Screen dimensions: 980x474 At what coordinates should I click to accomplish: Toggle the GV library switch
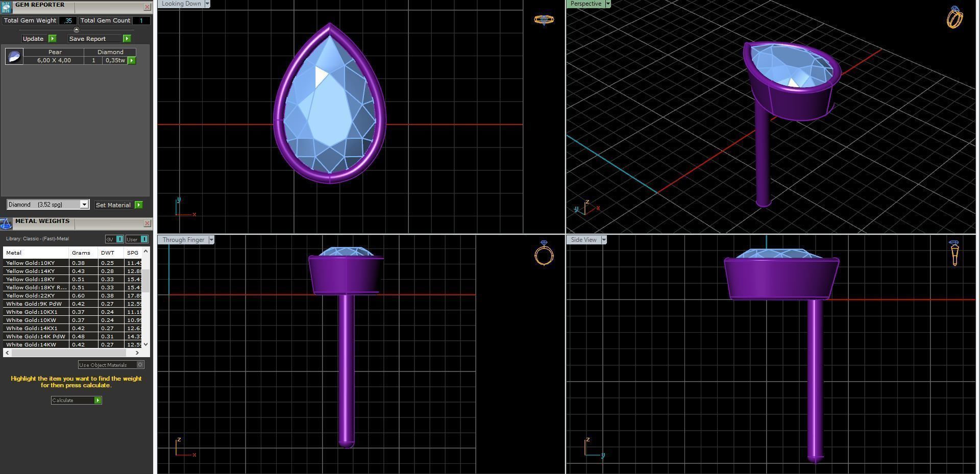click(114, 239)
